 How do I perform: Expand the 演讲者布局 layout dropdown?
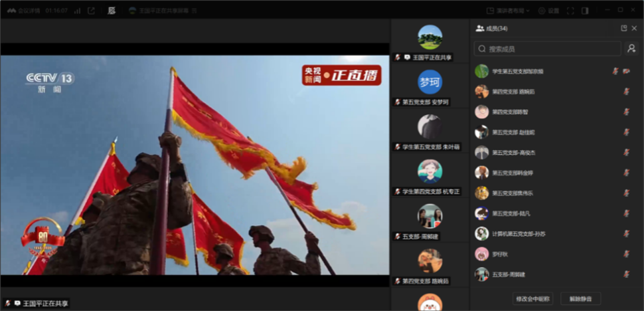tap(509, 11)
